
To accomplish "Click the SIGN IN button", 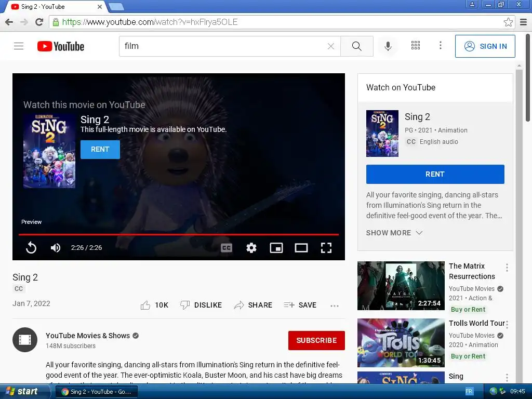I will (485, 46).
